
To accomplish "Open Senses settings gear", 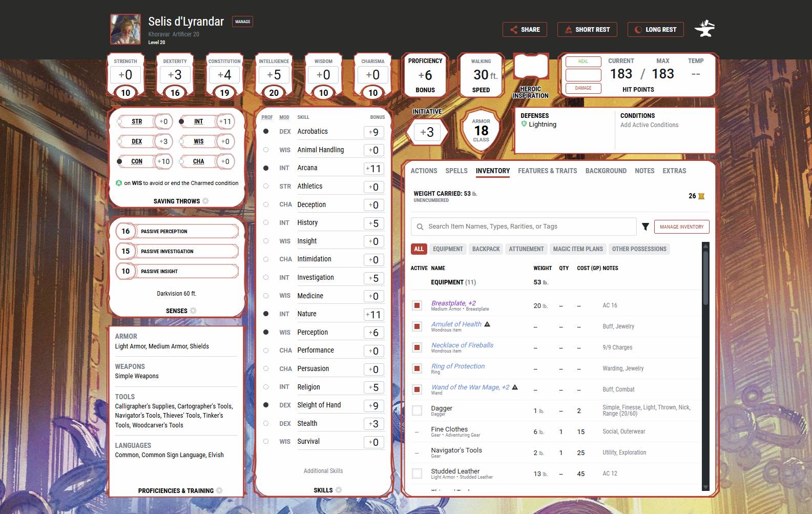I will point(193,311).
